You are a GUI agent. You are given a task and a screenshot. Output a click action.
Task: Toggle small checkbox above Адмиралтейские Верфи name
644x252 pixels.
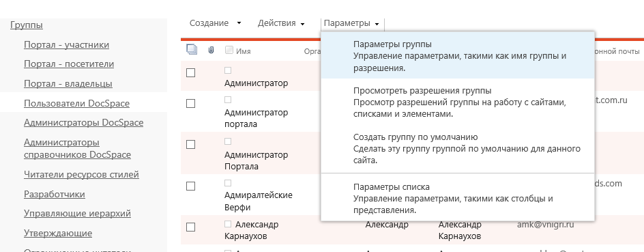[228, 183]
